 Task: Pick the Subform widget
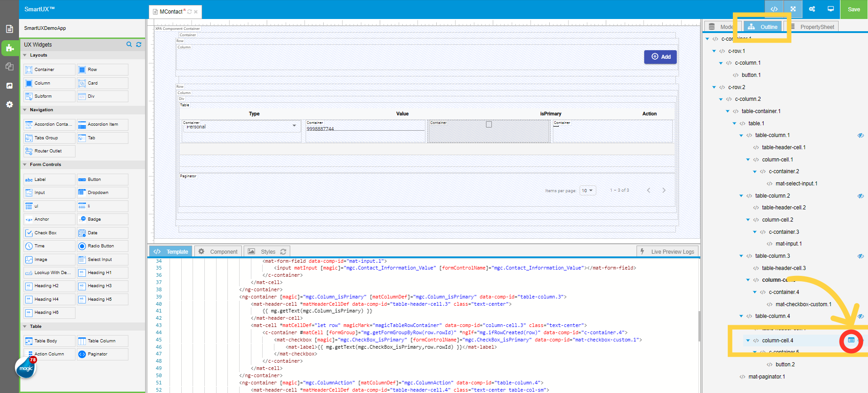tap(49, 96)
